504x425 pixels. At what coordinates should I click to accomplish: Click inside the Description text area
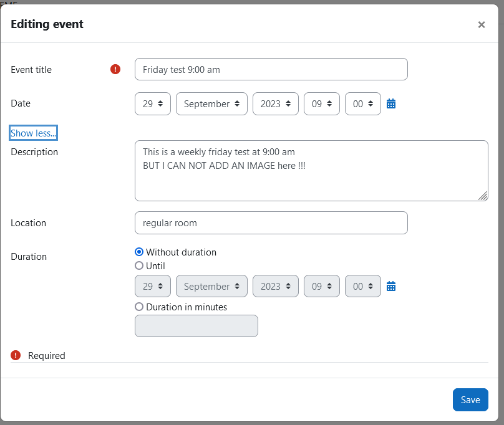pyautogui.click(x=311, y=171)
